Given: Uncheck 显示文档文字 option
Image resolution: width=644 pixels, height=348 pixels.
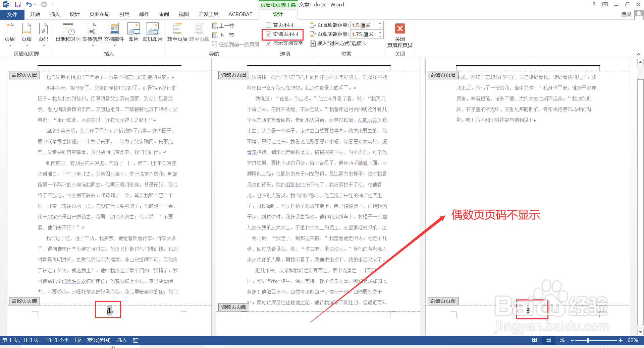Looking at the screenshot, I should pos(268,43).
